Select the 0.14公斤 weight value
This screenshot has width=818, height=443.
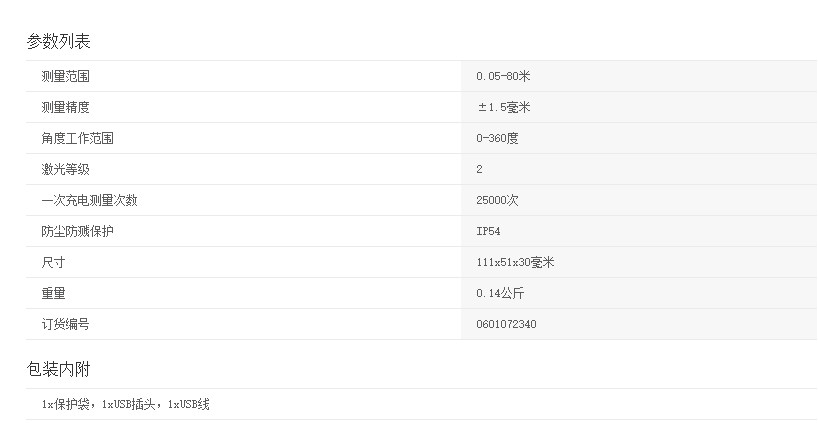click(500, 294)
